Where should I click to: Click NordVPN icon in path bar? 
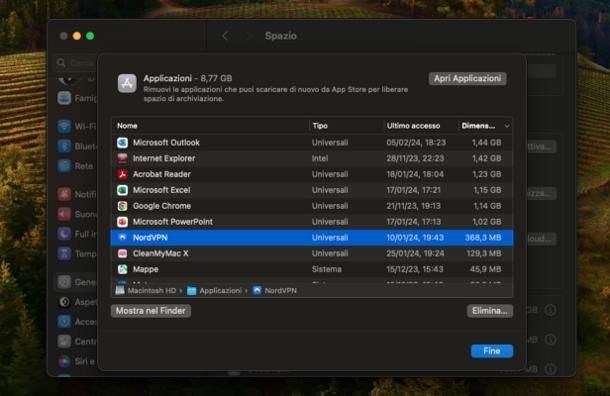pos(257,291)
